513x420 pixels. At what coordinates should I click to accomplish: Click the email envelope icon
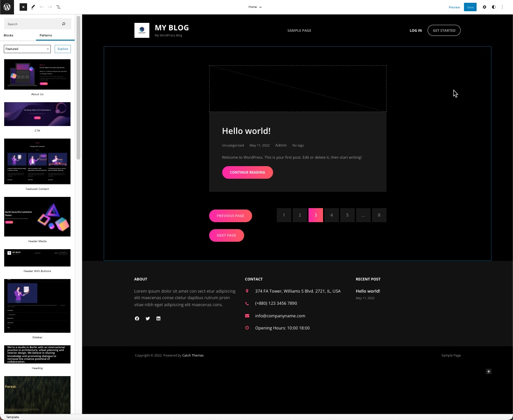click(247, 315)
